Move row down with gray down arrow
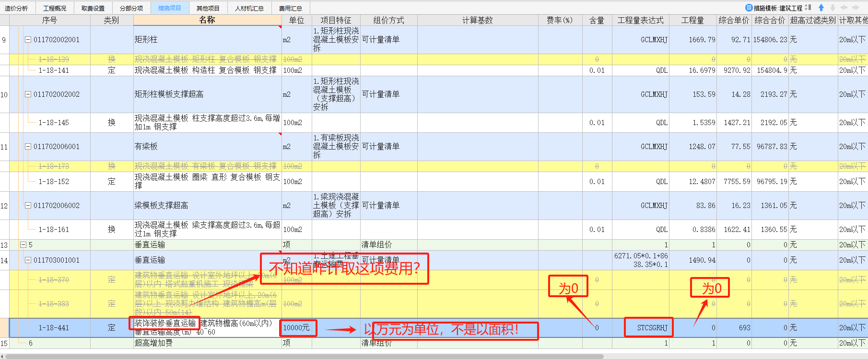Screen dimensions: 868x359 833,8
